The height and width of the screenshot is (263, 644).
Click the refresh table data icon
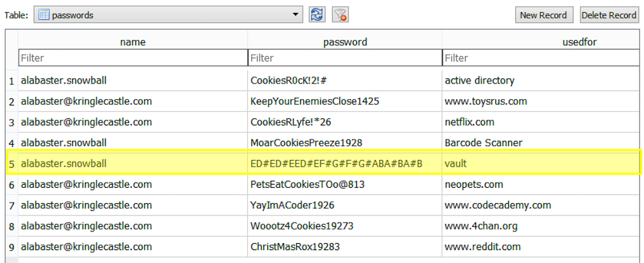(x=317, y=15)
